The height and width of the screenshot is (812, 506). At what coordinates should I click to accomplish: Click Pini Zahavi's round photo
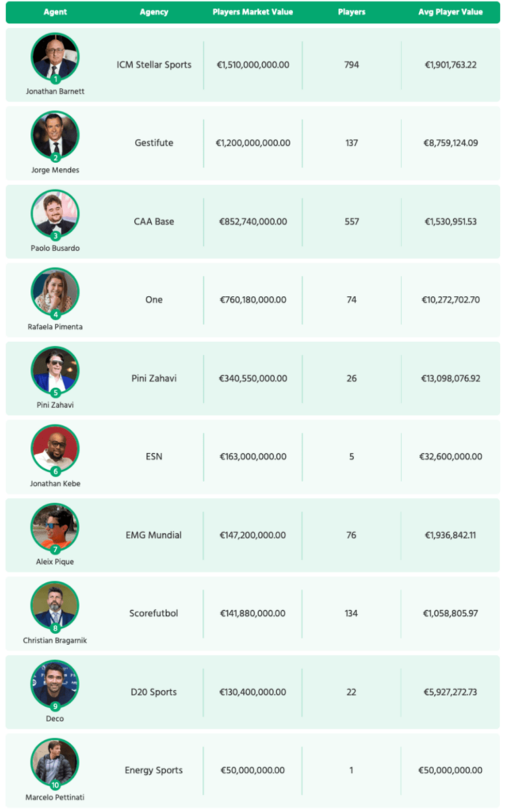click(55, 371)
